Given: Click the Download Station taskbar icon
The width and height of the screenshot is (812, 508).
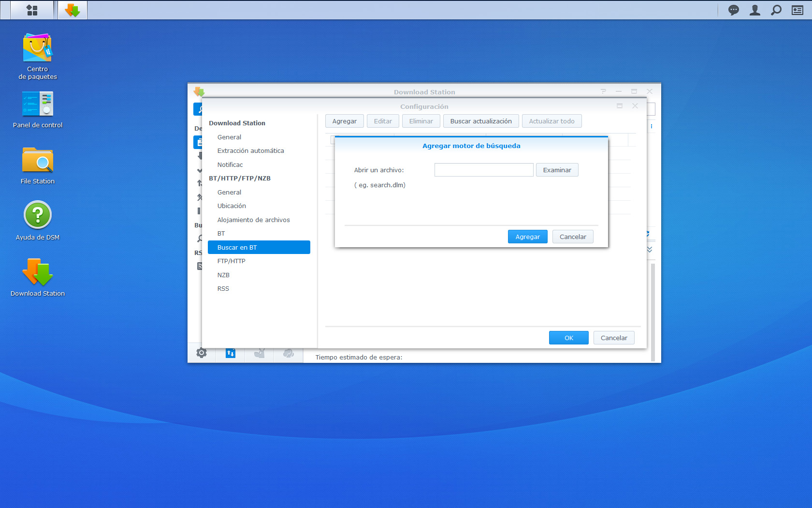Looking at the screenshot, I should coord(72,10).
